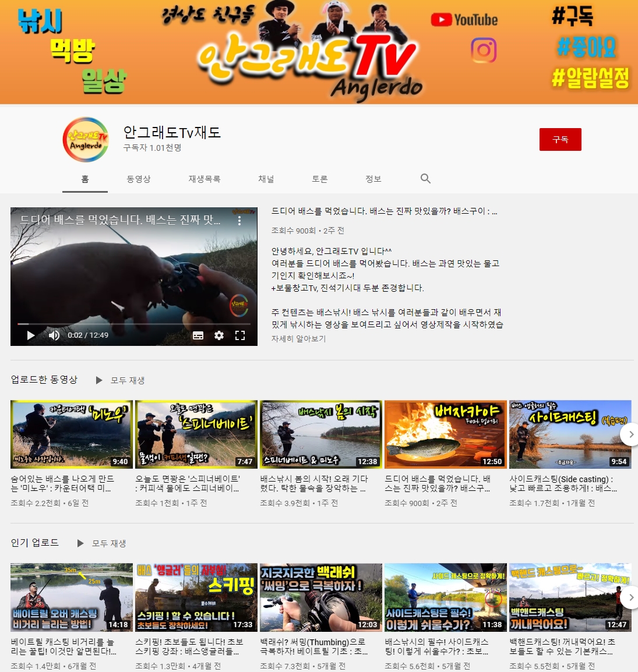Play all uploaded videos via 모두 재생
The height and width of the screenshot is (672, 638).
click(x=121, y=380)
